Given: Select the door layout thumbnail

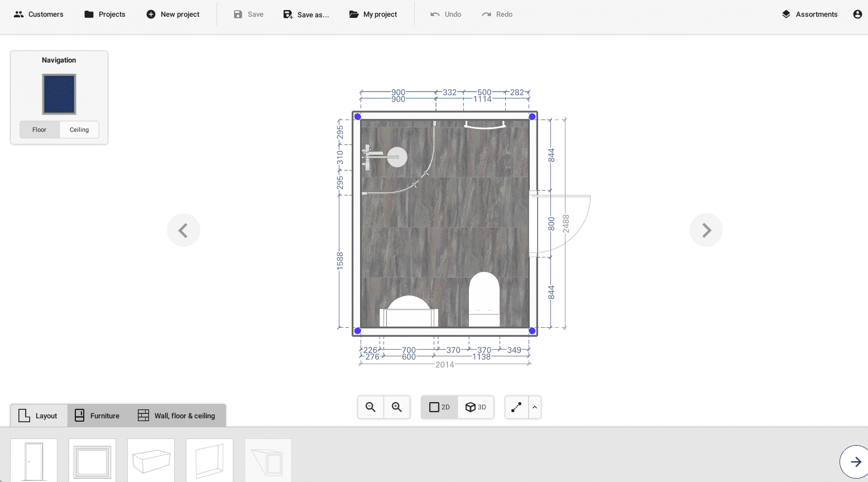Looking at the screenshot, I should [33, 461].
